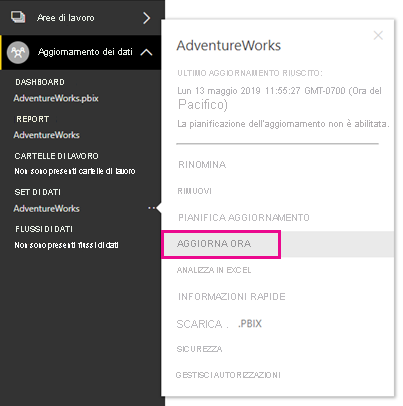Click the Aggiornamento dei dati workspace avatar icon

[x=18, y=52]
